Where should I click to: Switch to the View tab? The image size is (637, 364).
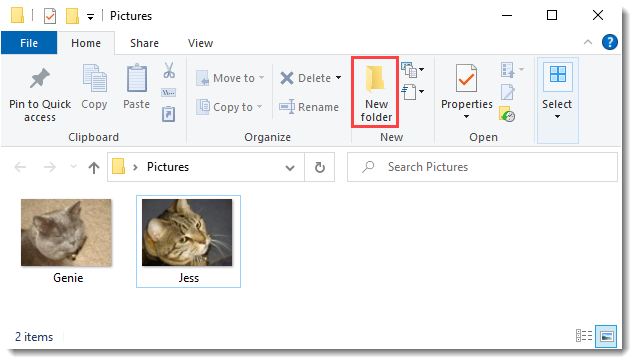[x=200, y=43]
